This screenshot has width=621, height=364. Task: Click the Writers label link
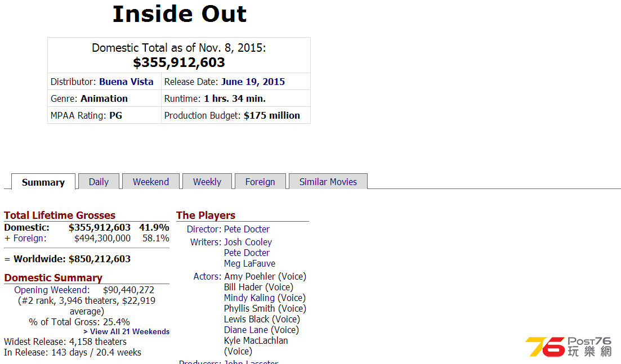pyautogui.click(x=205, y=242)
